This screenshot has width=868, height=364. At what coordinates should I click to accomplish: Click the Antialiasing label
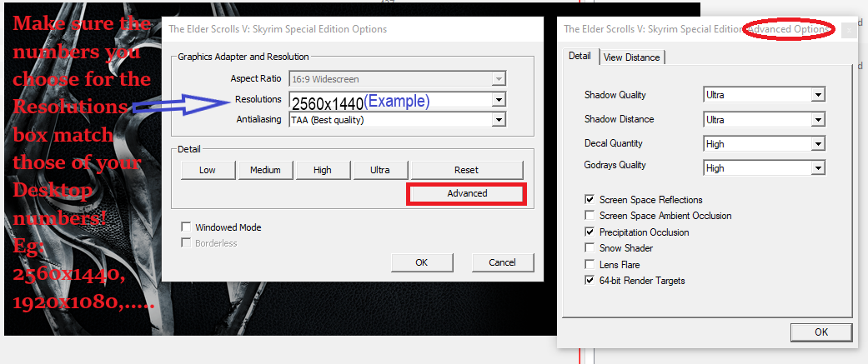point(259,119)
